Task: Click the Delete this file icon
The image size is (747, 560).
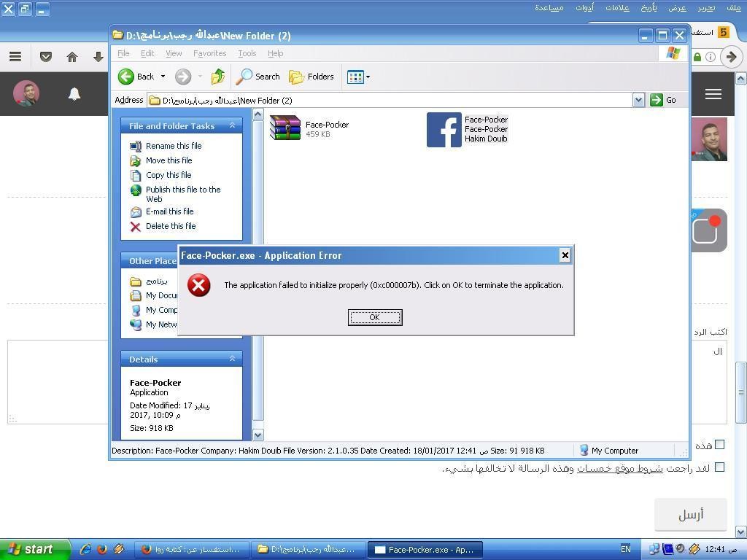Action: click(136, 227)
